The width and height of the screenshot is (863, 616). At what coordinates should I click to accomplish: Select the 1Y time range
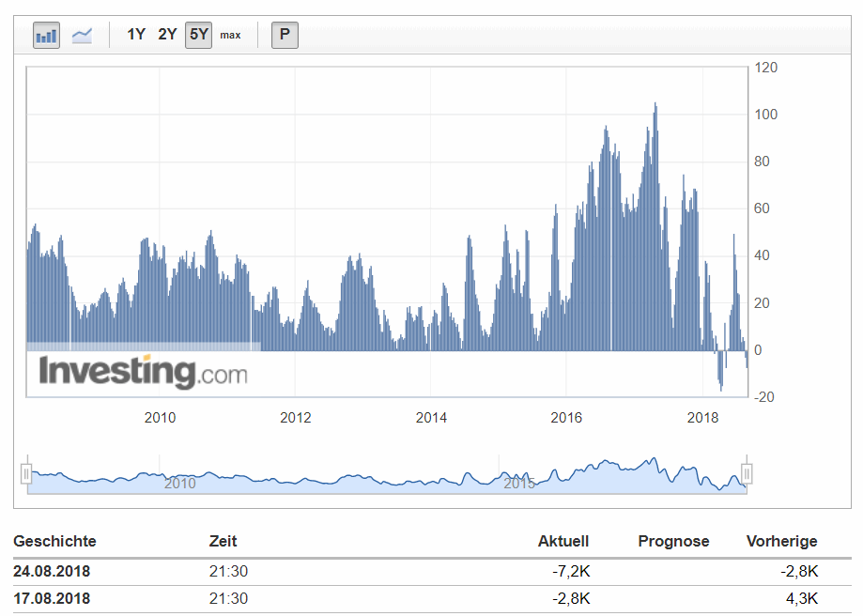click(x=136, y=35)
